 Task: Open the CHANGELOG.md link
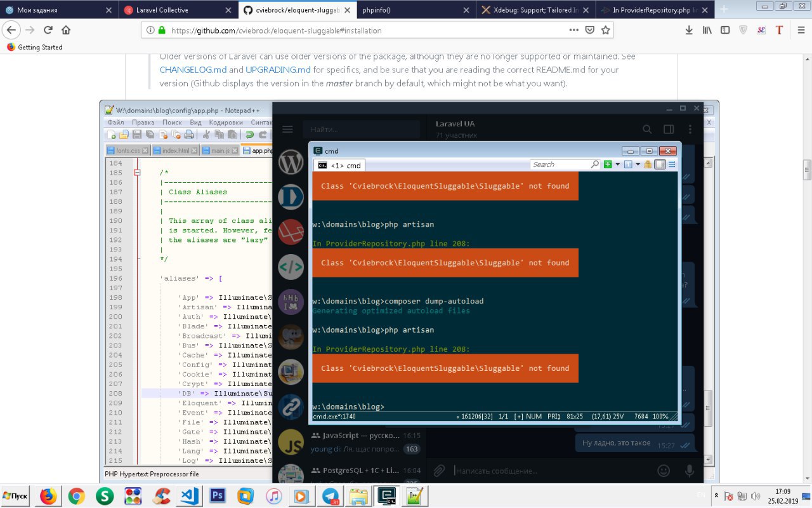coord(193,70)
